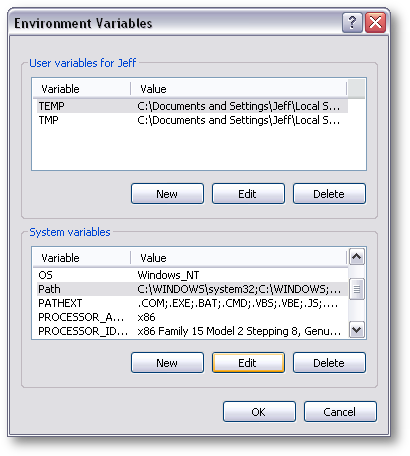The height and width of the screenshot is (456, 410).
Task: Click the C:\WINDOWS\system32 Path value
Action: pyautogui.click(x=239, y=289)
